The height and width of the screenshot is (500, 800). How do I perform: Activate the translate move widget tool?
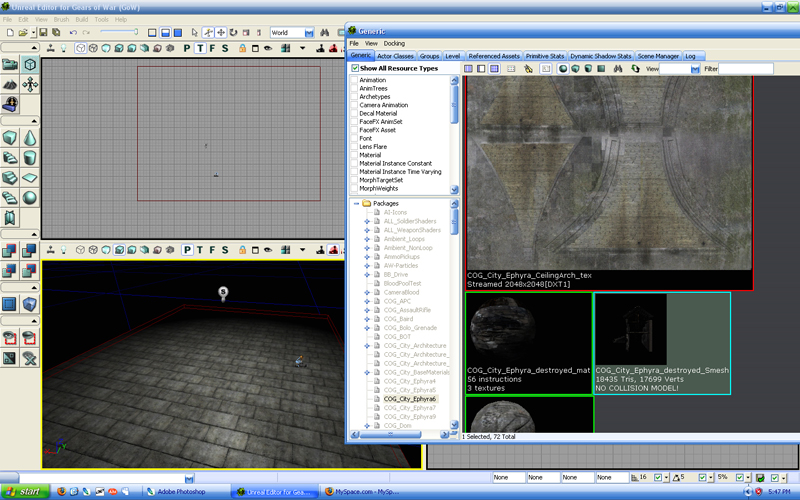pyautogui.click(x=221, y=32)
